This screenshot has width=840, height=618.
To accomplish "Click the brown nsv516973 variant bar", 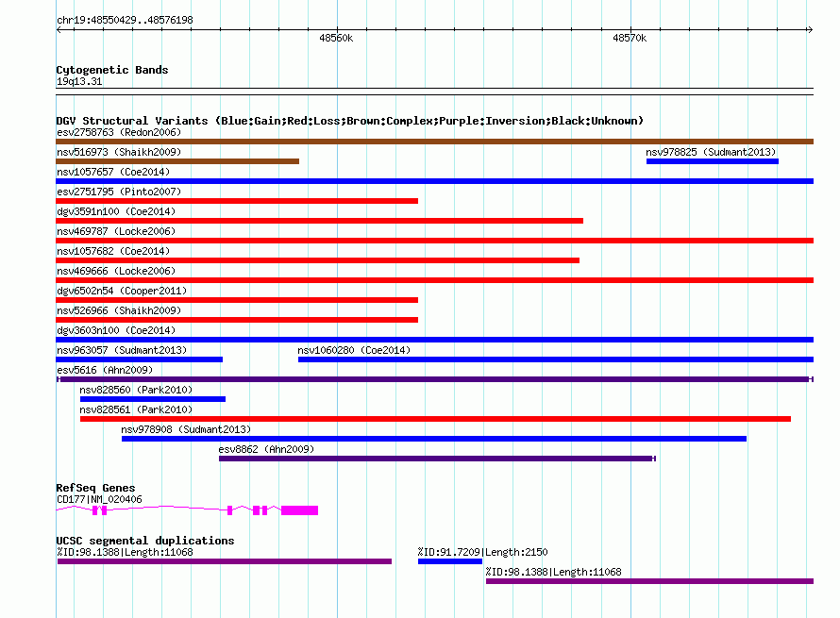I will 177,161.
